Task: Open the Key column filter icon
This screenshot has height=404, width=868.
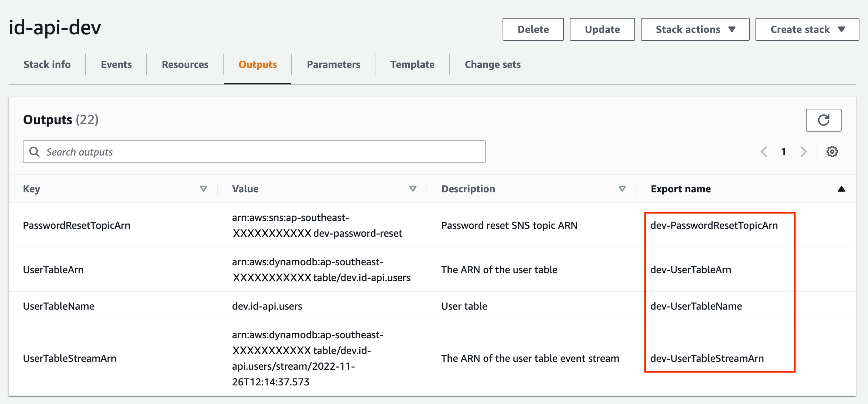Action: tap(204, 188)
